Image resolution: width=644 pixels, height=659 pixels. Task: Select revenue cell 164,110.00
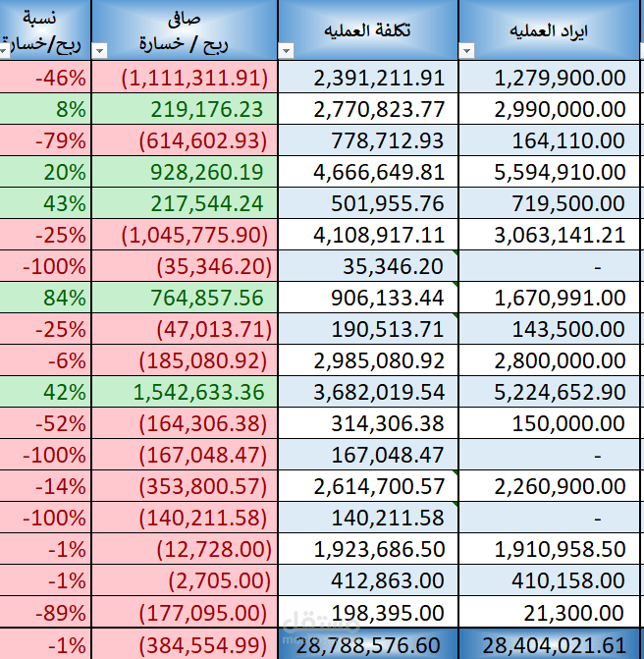pos(549,140)
